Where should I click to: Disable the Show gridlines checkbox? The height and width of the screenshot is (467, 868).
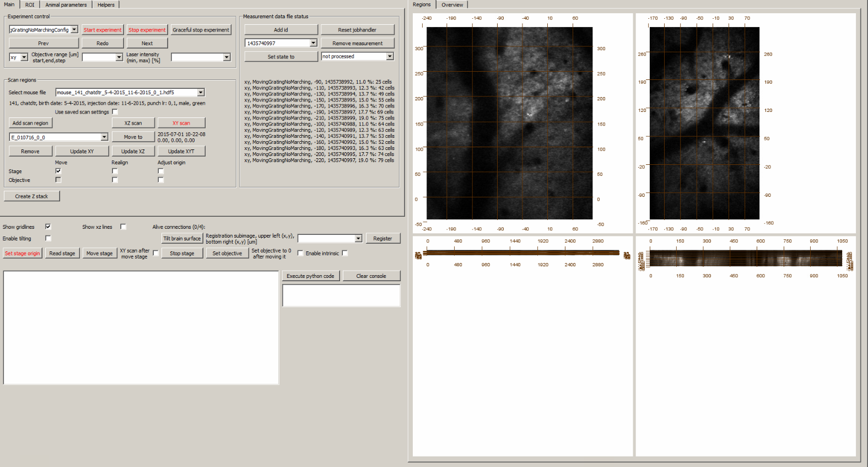tap(48, 227)
